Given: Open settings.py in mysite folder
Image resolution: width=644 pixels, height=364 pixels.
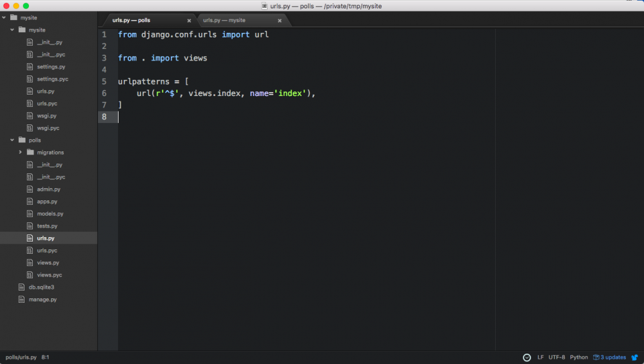Looking at the screenshot, I should pos(51,66).
